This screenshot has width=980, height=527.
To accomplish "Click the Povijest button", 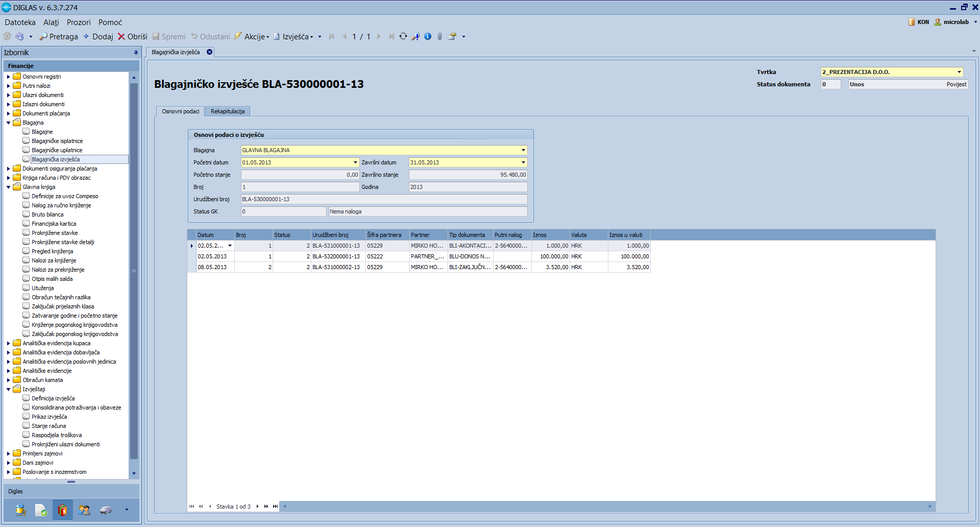I will [956, 84].
